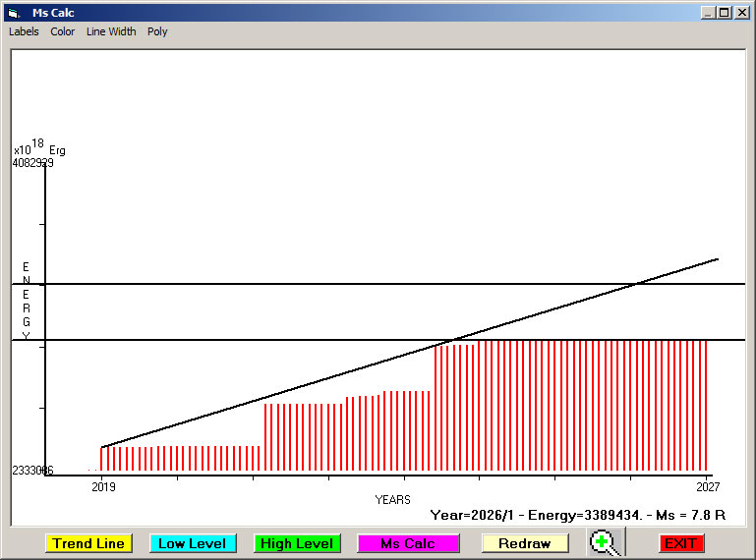Minimize the Ms Calc window

[707, 13]
